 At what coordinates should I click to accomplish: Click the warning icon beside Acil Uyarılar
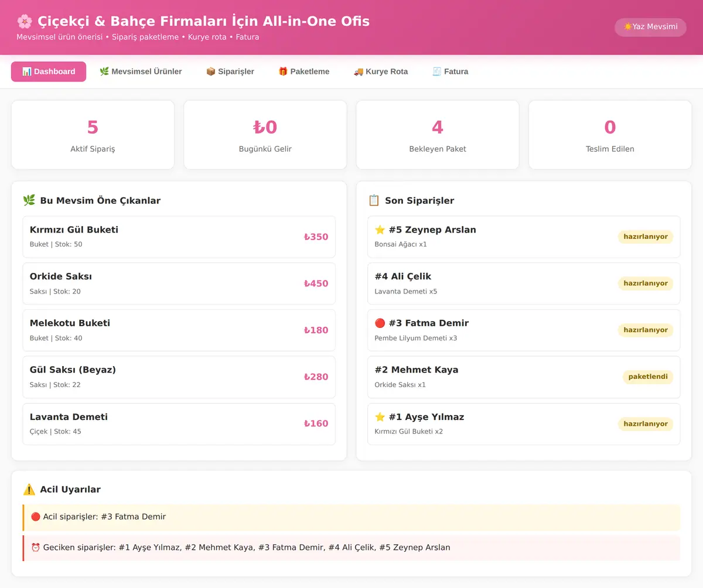[29, 490]
